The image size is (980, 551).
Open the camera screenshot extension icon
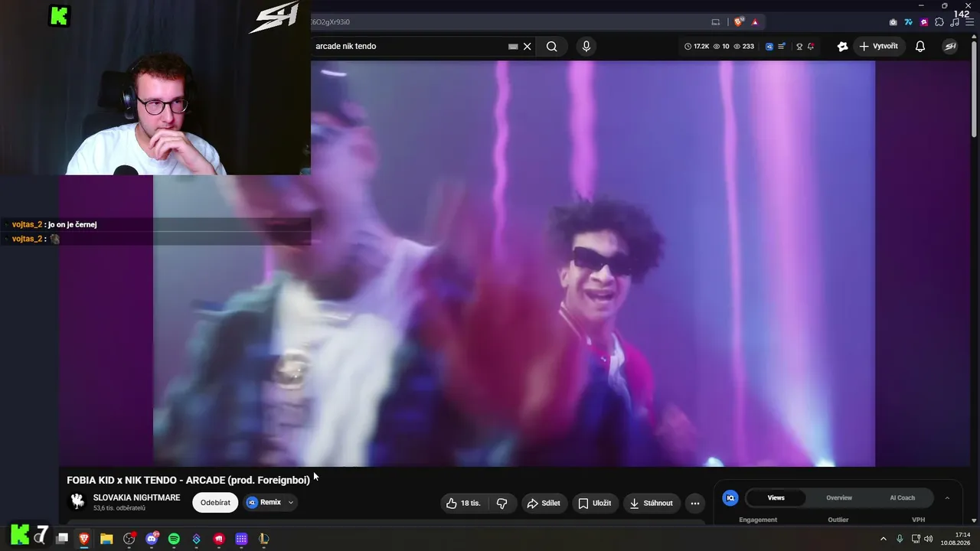[893, 22]
